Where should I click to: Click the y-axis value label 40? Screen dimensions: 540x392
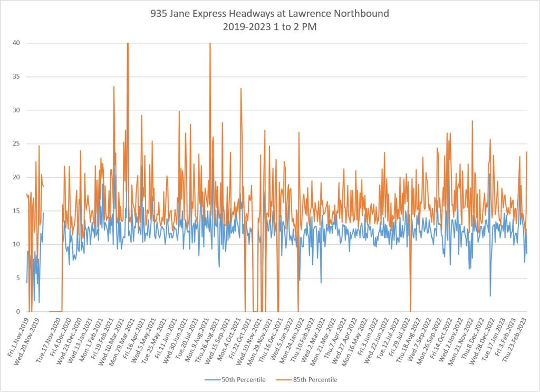(x=17, y=43)
